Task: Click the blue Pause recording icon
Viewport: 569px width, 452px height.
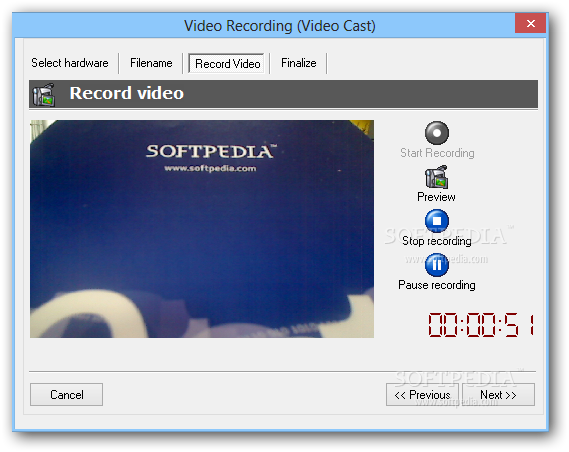Action: pyautogui.click(x=437, y=265)
